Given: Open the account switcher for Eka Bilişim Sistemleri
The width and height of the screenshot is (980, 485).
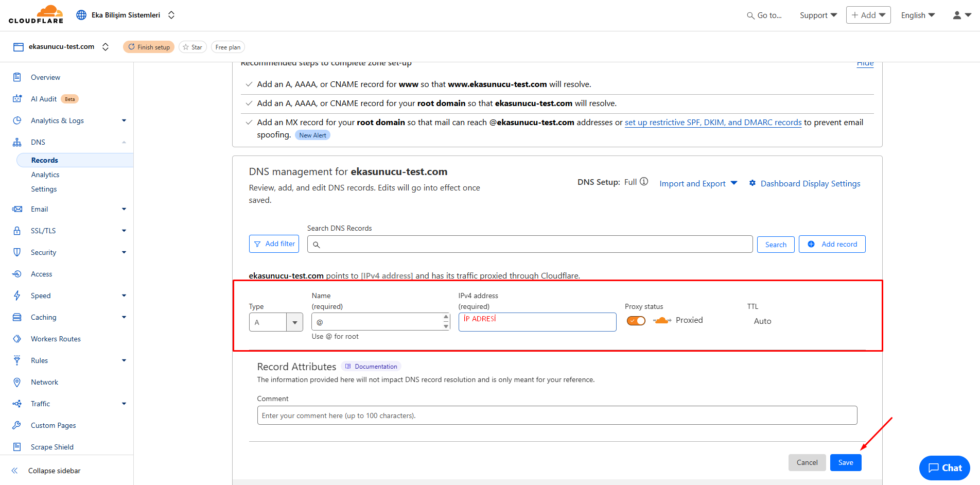Looking at the screenshot, I should coord(171,15).
